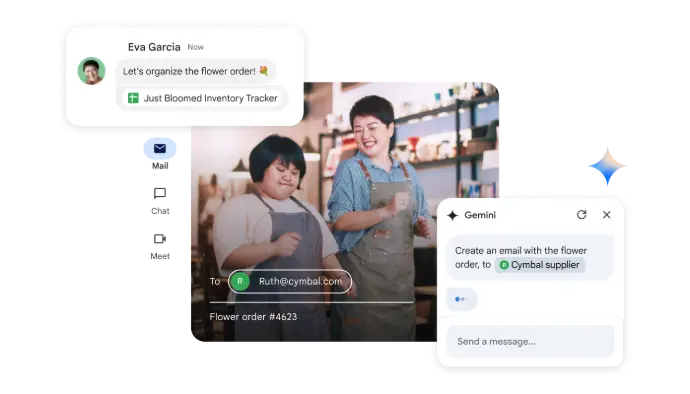
Task: Click the Gemini title text
Action: click(480, 215)
